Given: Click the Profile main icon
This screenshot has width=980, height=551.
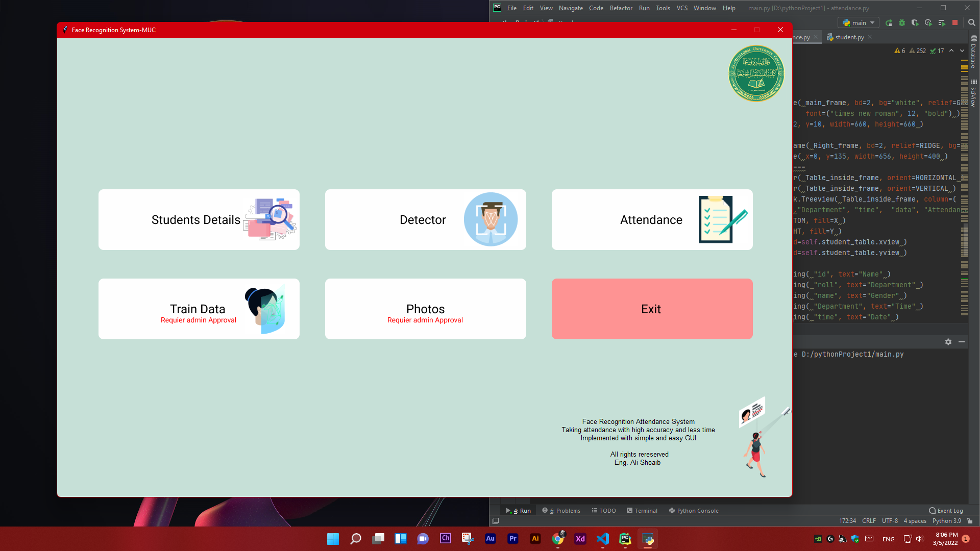Looking at the screenshot, I should point(928,23).
